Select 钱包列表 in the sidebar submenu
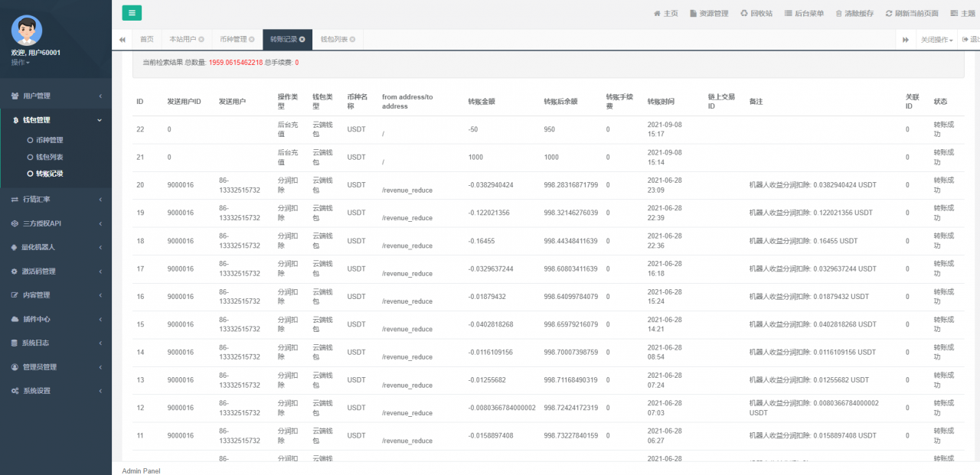 pyautogui.click(x=49, y=157)
